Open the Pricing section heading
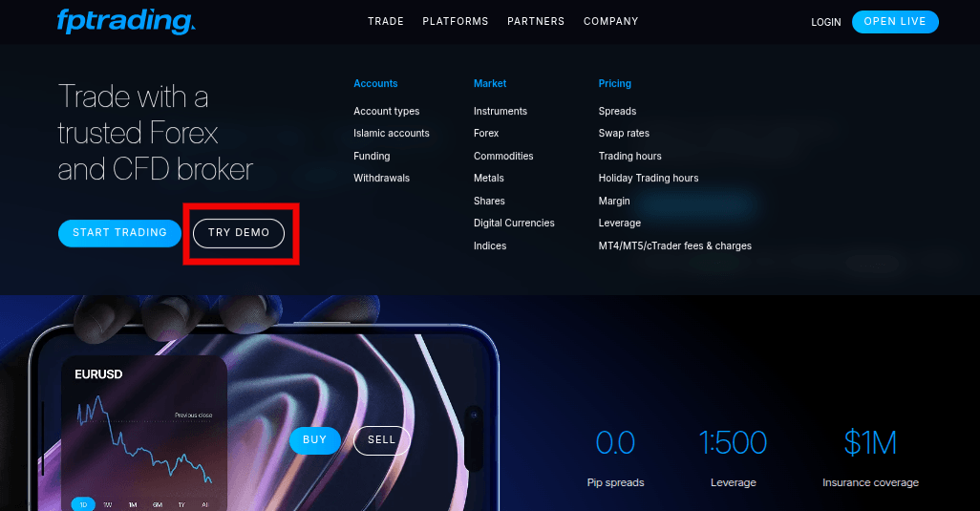 tap(614, 84)
